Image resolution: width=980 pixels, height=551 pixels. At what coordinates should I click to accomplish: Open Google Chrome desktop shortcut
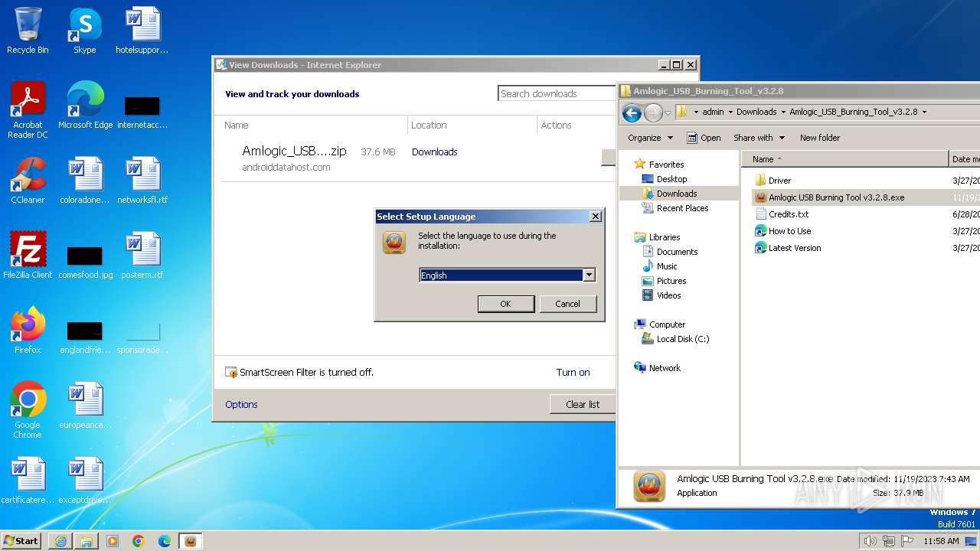click(x=28, y=410)
